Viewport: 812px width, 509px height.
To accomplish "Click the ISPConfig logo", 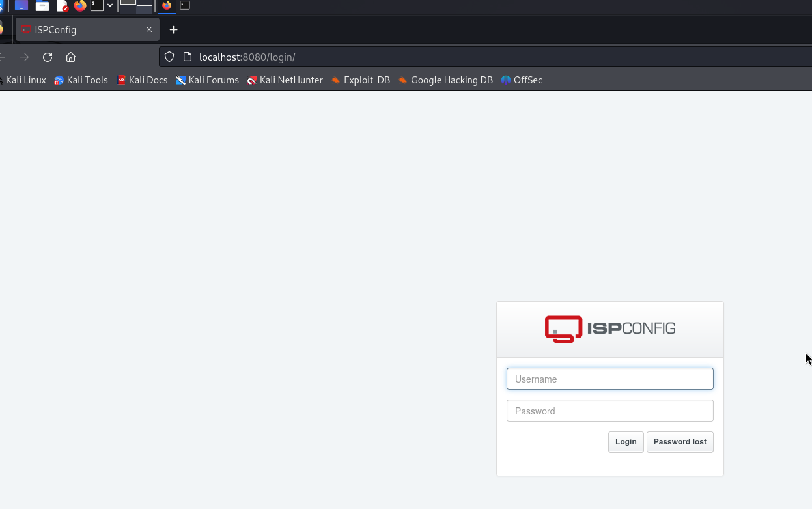I will pyautogui.click(x=609, y=329).
